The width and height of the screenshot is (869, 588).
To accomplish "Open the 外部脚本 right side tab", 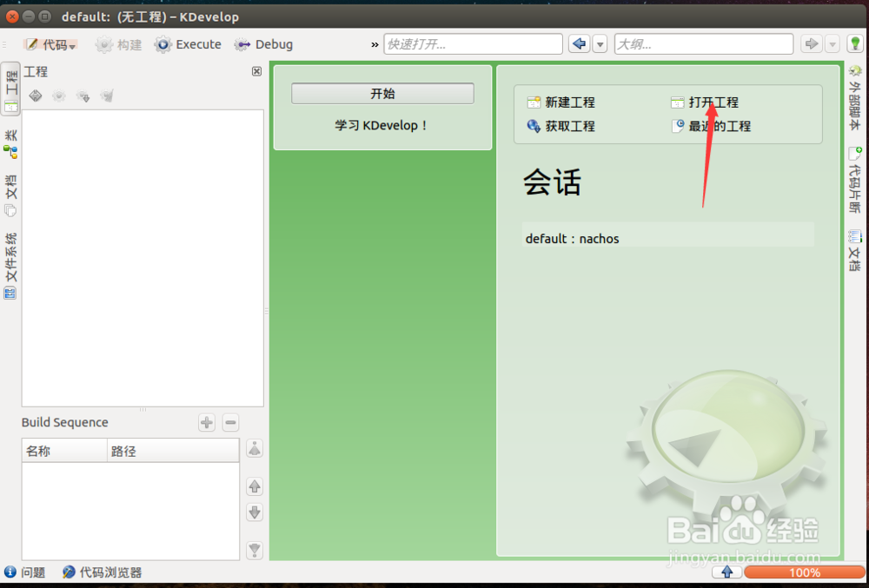I will pos(855,100).
